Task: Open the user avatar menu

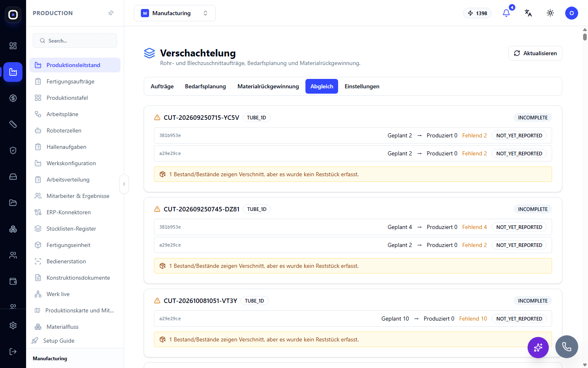Action: [x=572, y=13]
